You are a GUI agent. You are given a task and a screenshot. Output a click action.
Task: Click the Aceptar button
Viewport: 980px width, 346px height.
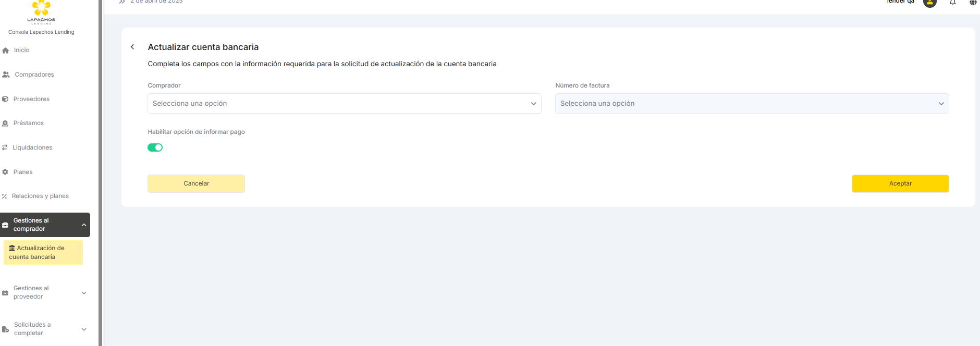tap(900, 183)
